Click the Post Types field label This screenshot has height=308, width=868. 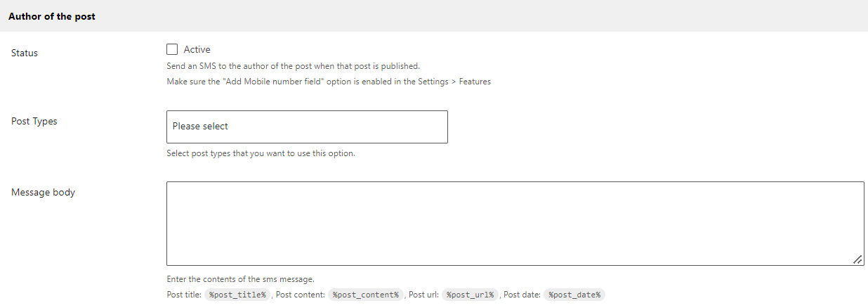pos(34,121)
